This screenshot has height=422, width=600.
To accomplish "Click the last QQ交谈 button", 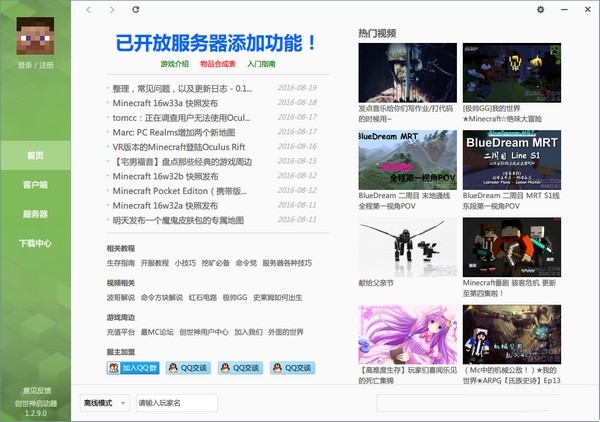I will click(x=292, y=368).
